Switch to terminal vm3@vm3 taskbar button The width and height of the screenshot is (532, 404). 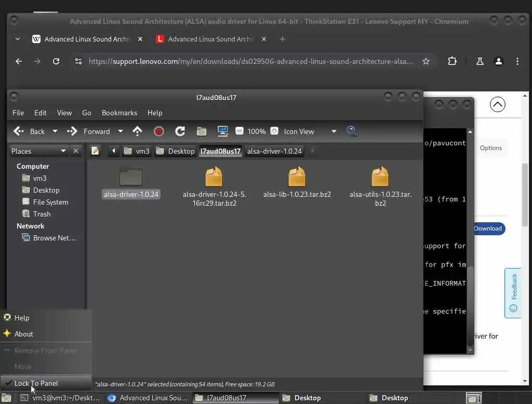60,398
